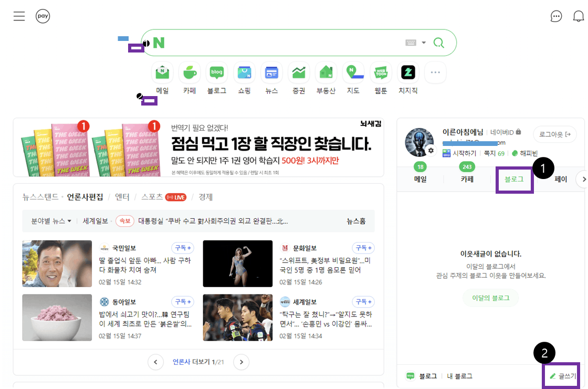
Task: Click the 이달의 블로그 button
Action: 490,298
